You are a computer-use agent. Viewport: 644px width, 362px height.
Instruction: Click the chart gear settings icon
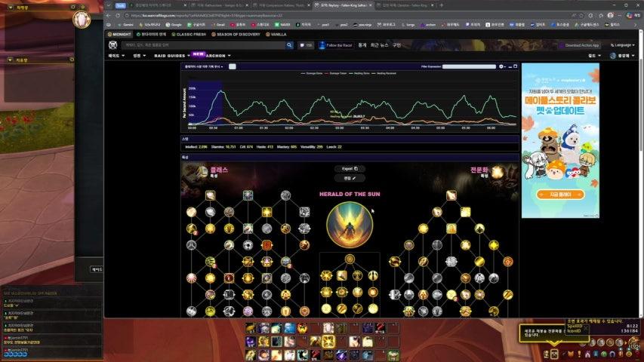[501, 66]
